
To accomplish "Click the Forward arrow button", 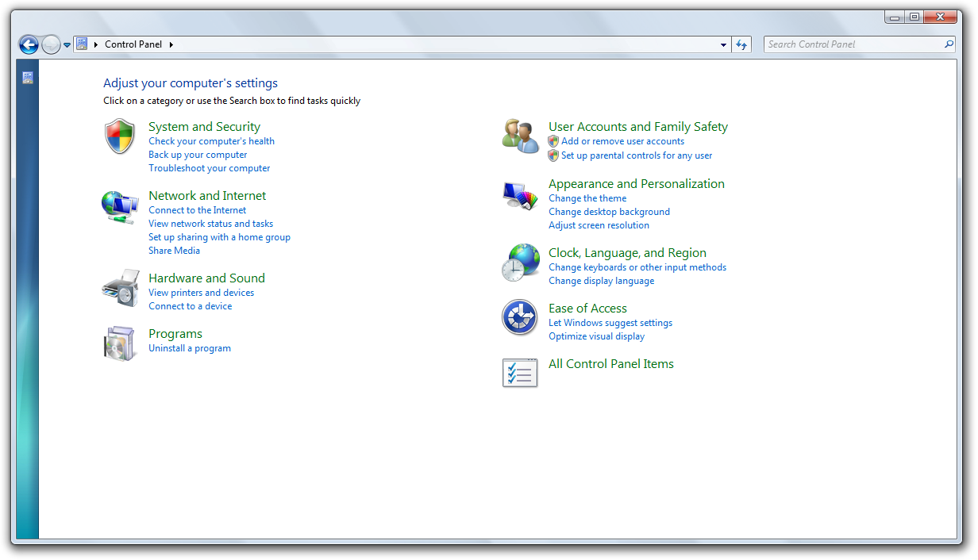I will tap(51, 45).
